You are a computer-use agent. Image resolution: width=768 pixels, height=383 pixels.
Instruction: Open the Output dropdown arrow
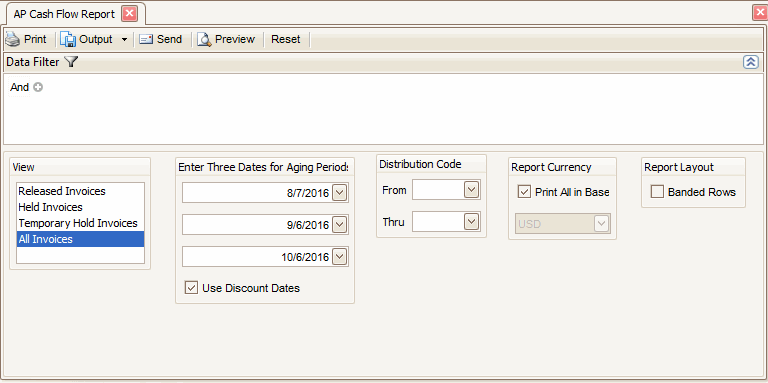pos(124,40)
